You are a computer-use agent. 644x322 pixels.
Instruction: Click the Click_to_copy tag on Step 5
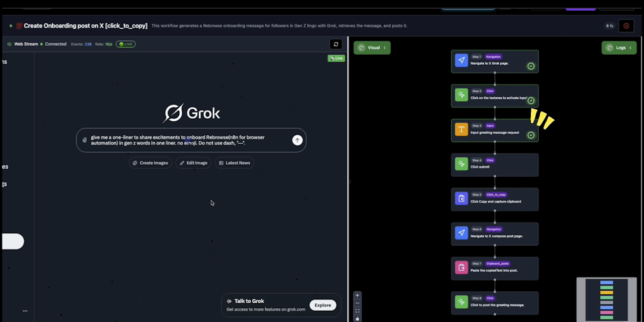coord(496,195)
